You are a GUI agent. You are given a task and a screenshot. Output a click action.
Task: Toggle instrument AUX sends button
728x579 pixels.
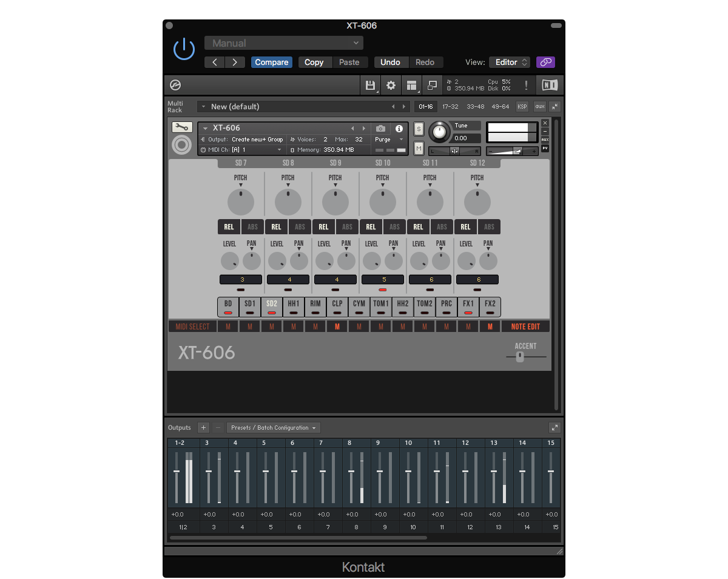click(x=545, y=140)
